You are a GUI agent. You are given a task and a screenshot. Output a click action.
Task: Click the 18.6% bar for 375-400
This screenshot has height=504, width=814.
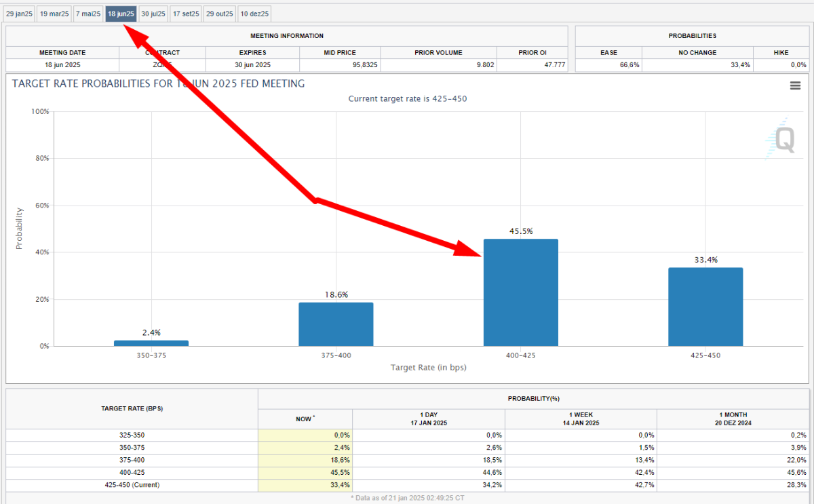coord(336,324)
